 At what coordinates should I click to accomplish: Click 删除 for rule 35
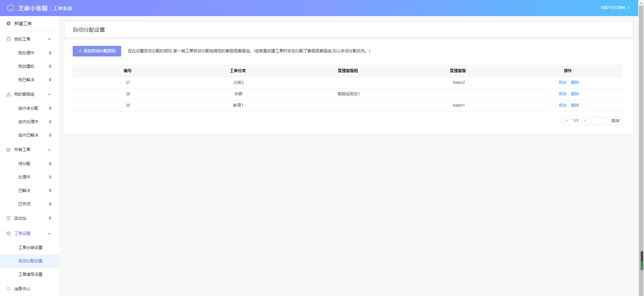click(x=575, y=105)
